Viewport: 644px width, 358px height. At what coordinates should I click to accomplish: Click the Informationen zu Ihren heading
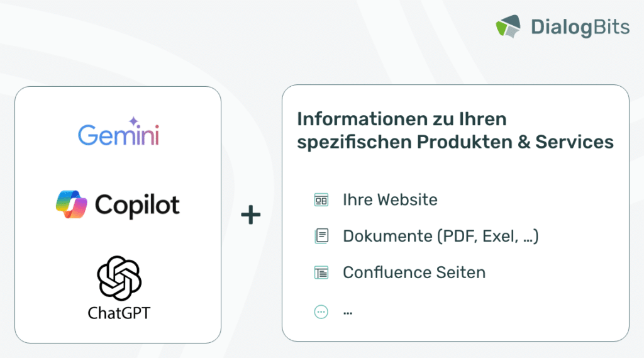click(402, 119)
